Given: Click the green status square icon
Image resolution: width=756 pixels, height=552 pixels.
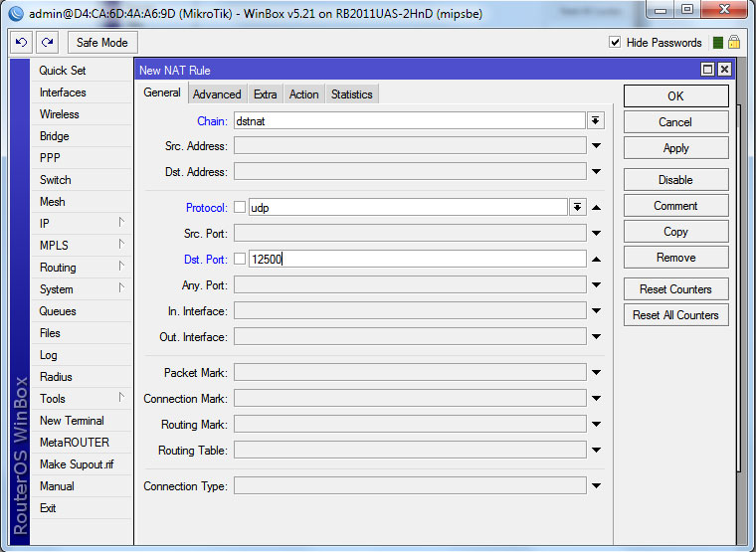Looking at the screenshot, I should [717, 43].
